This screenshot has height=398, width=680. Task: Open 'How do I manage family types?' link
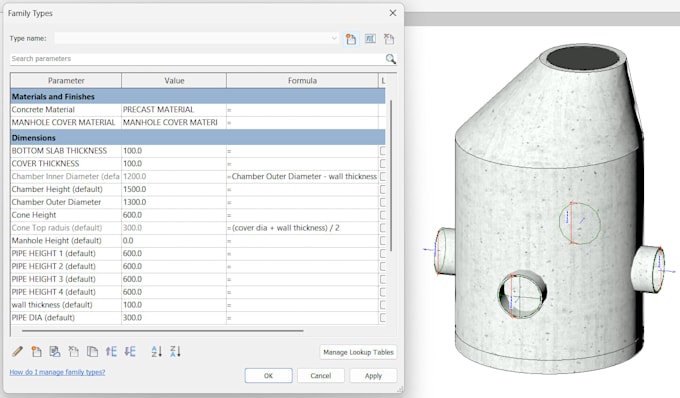click(57, 372)
